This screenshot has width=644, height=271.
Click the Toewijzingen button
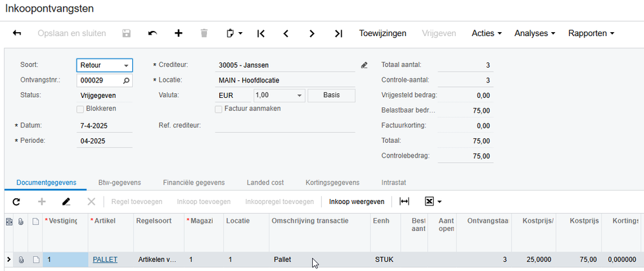(x=383, y=33)
